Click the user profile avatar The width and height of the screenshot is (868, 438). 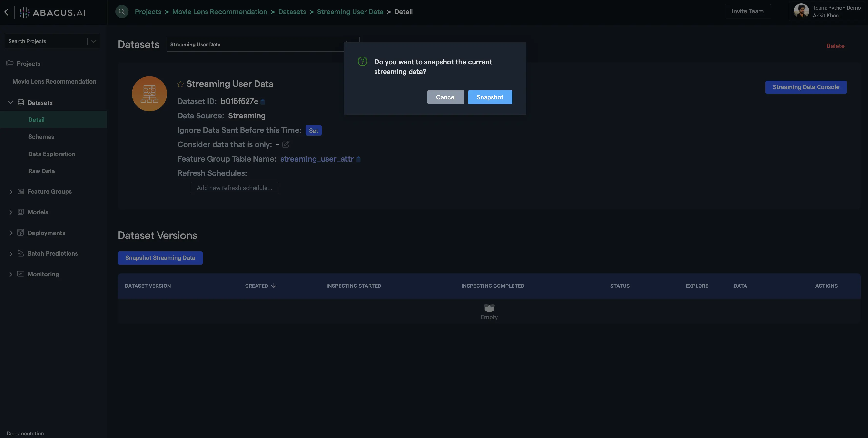point(801,11)
